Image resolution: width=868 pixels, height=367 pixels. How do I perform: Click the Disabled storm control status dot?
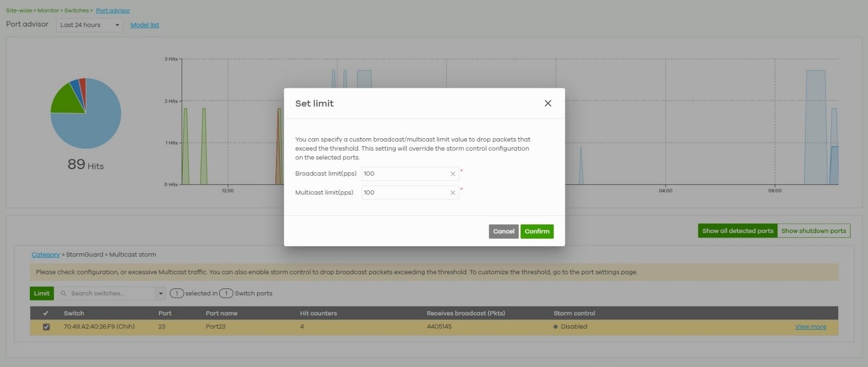(x=556, y=327)
